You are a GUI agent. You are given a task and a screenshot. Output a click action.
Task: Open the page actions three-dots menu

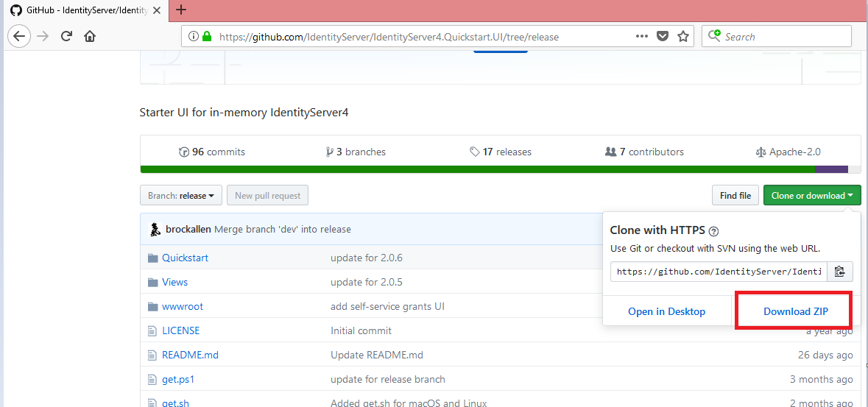click(x=641, y=37)
